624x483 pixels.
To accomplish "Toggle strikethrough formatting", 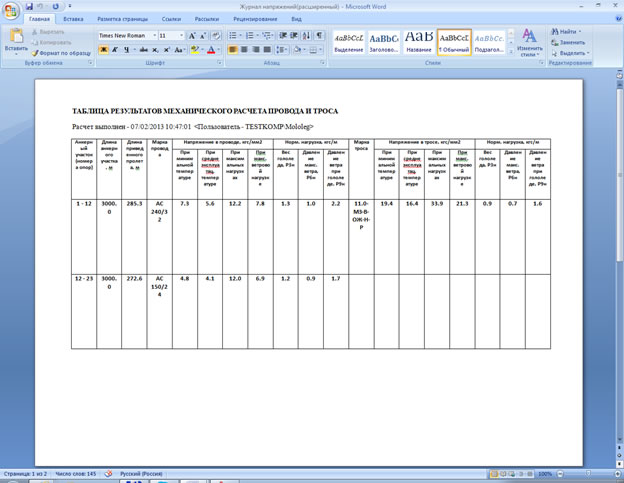I will pos(144,50).
